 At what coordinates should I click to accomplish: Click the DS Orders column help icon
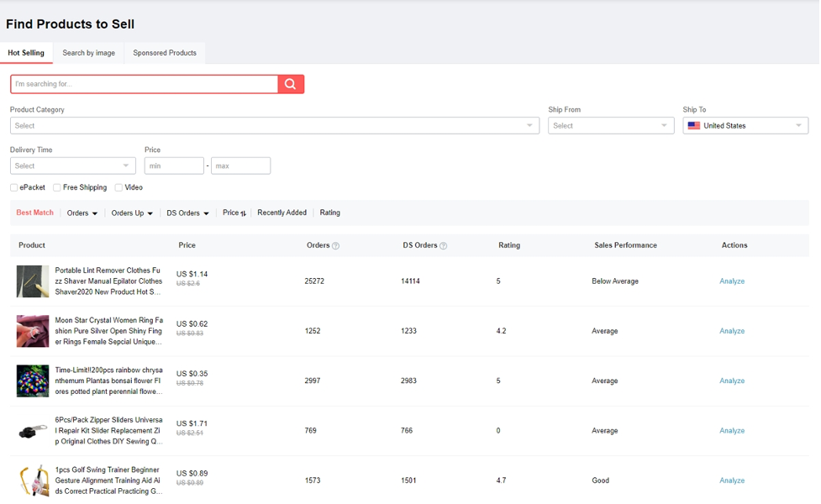click(444, 246)
